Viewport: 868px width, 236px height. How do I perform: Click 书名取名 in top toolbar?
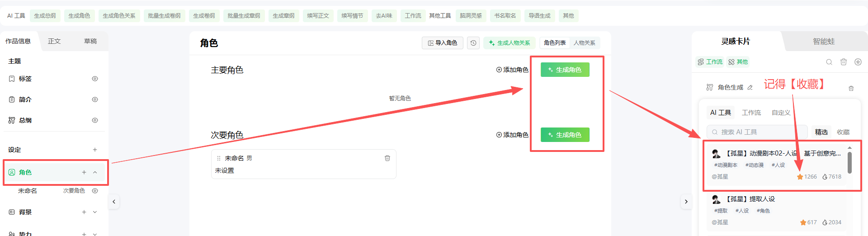point(505,16)
